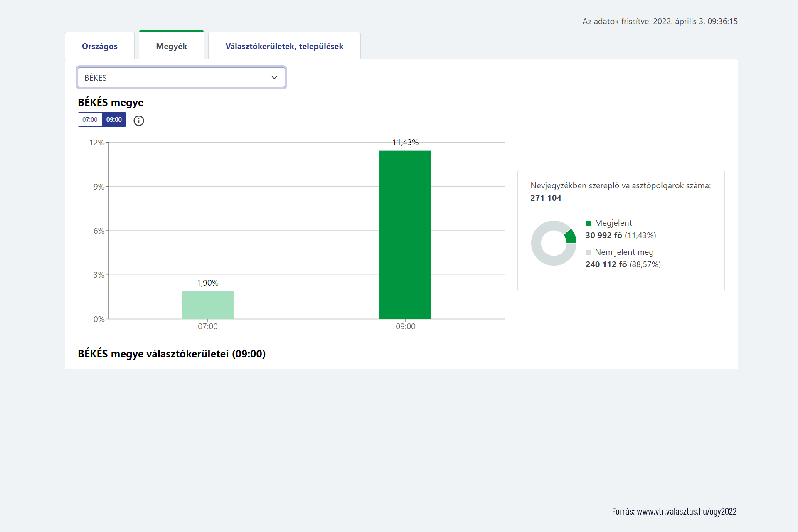798x532 pixels.
Task: Select the Megyék tab
Action: (171, 46)
